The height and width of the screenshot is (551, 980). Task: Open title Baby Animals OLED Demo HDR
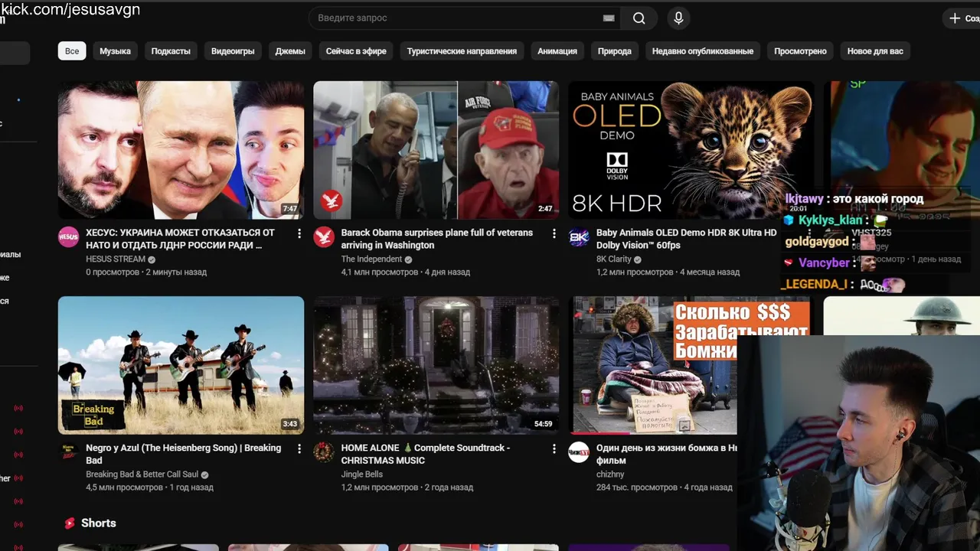[687, 239]
